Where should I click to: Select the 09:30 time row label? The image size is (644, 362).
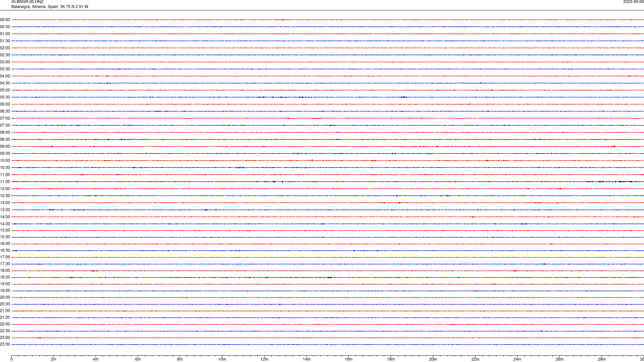(5, 154)
